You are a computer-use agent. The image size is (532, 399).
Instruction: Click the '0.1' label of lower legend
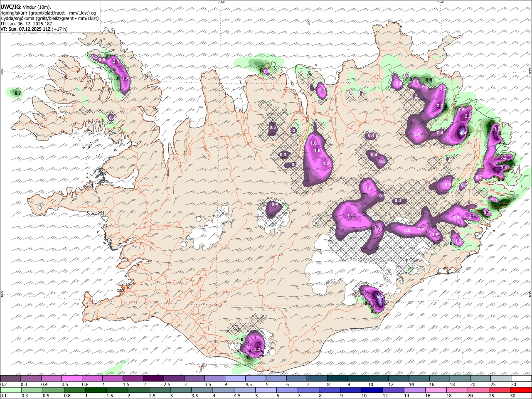click(3, 396)
